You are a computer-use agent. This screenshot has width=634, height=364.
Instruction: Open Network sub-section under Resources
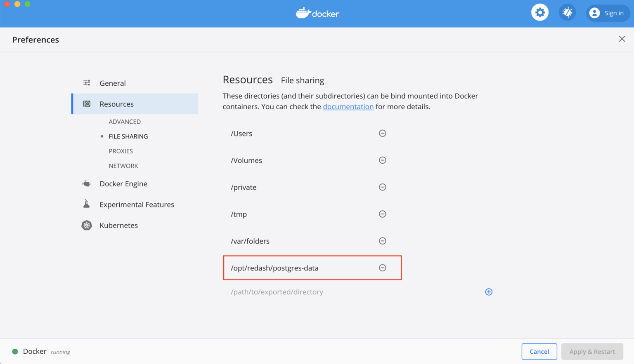(123, 166)
